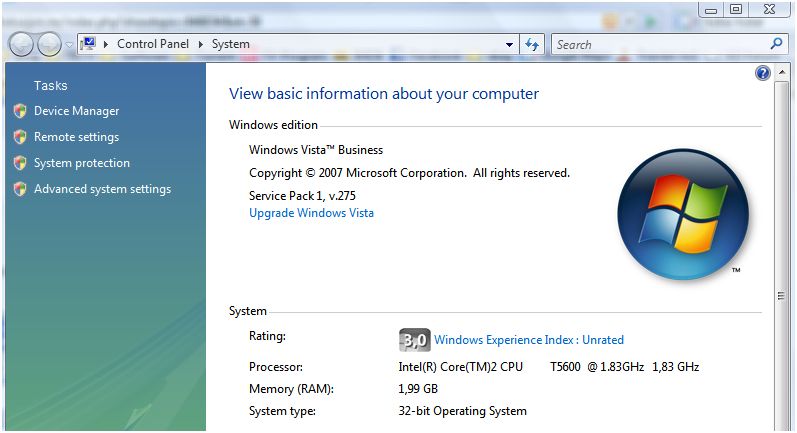Viewport: 797px width, 433px height.
Task: Open Device Manager from Tasks
Action: coord(76,111)
